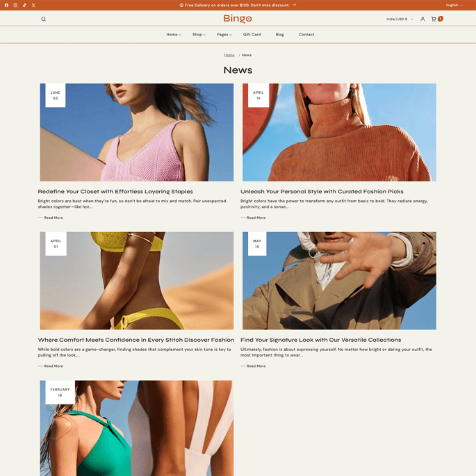Click the orange turtleneck sweater article image
The height and width of the screenshot is (476, 476).
click(339, 132)
